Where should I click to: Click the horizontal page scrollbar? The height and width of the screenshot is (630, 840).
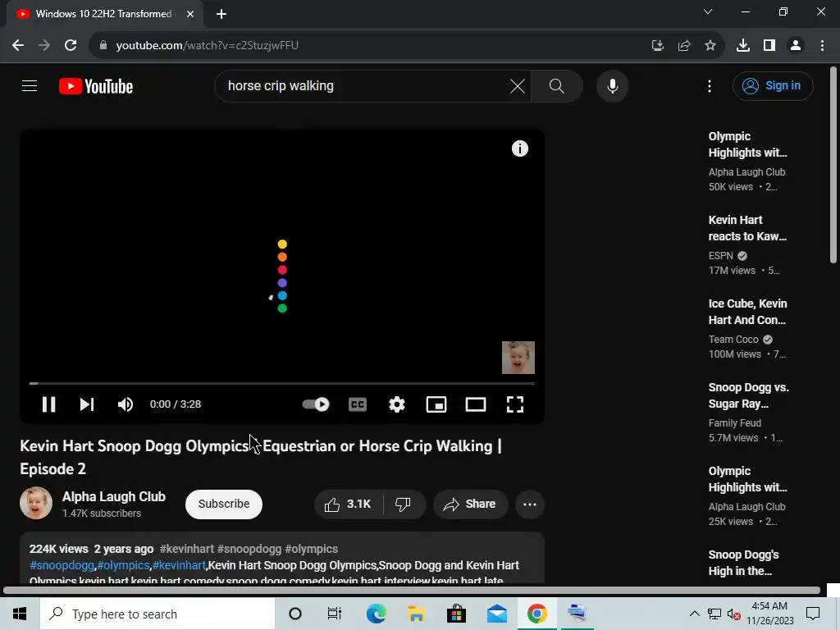[412, 591]
